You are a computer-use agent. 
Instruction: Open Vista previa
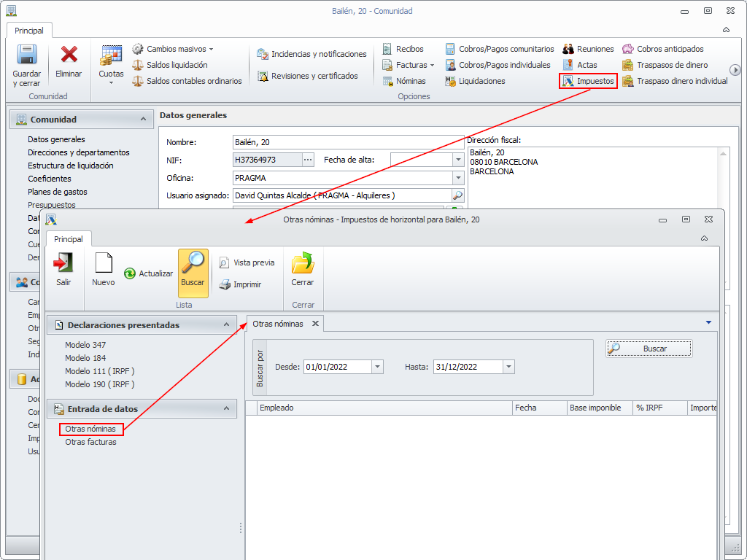(x=247, y=262)
